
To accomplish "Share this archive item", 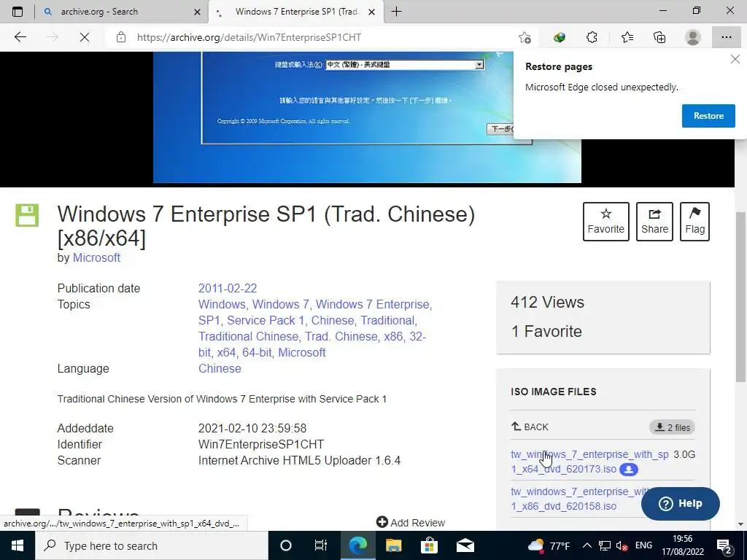I will click(654, 222).
